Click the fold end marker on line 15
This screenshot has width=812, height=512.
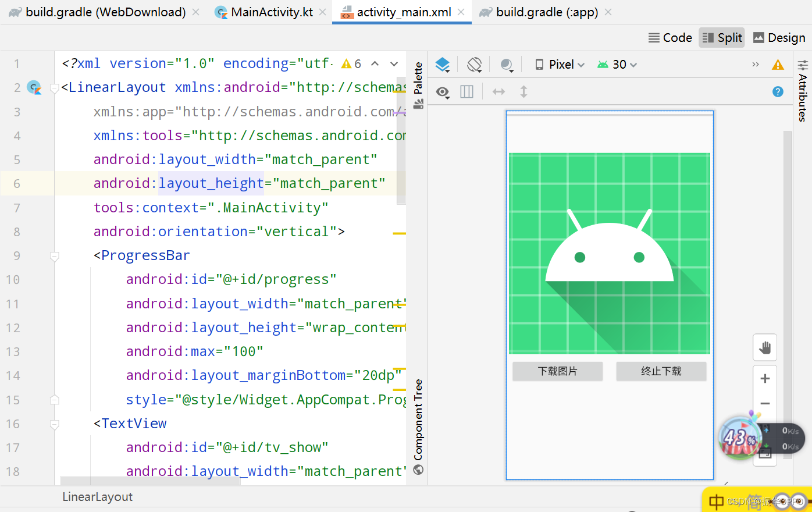click(x=55, y=400)
